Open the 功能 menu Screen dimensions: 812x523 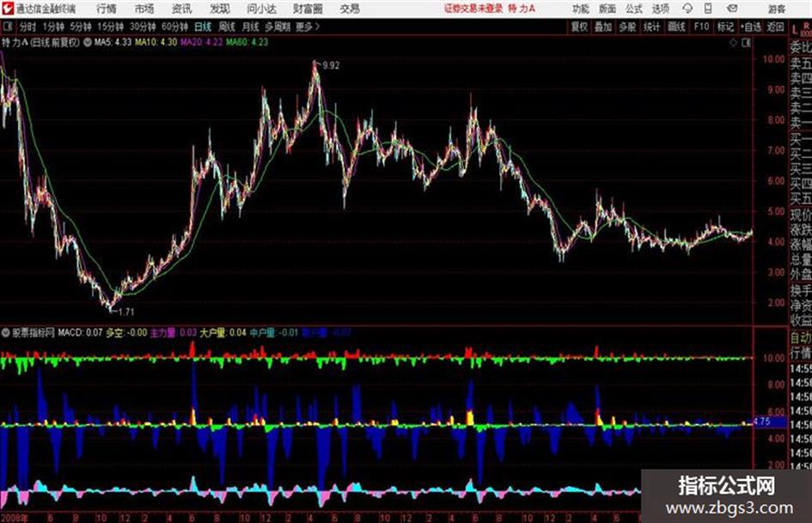click(581, 9)
